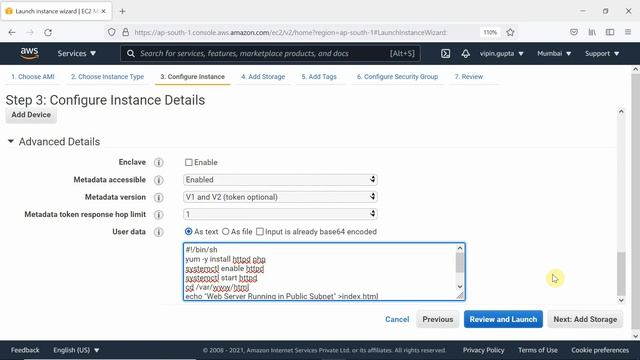Go to step 4 Add Storage
Image resolution: width=640 pixels, height=360 pixels.
pyautogui.click(x=263, y=77)
